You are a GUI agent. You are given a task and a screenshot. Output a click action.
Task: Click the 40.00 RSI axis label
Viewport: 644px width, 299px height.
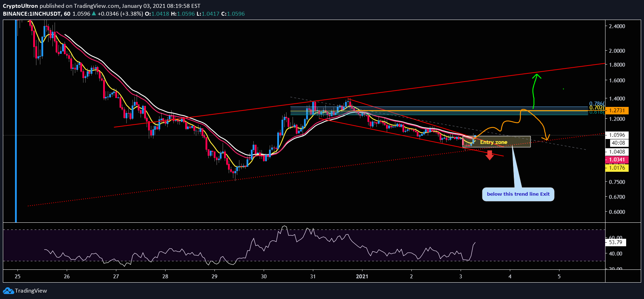(x=615, y=254)
